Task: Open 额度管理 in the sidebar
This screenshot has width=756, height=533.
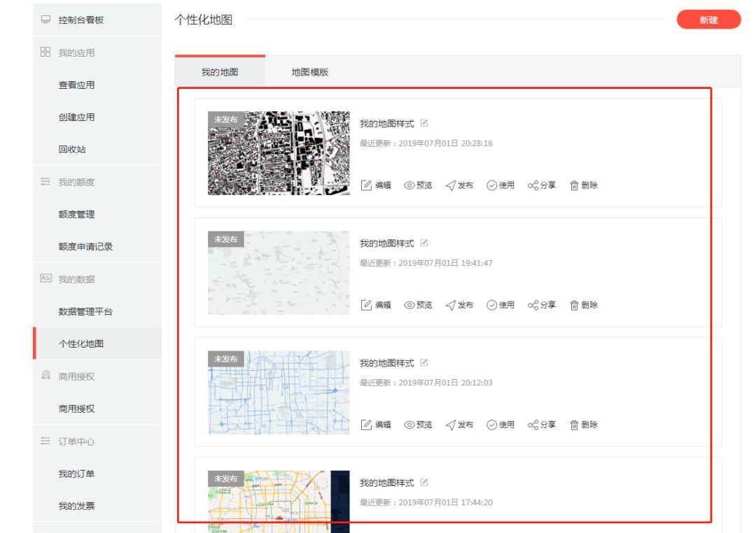Action: click(76, 215)
